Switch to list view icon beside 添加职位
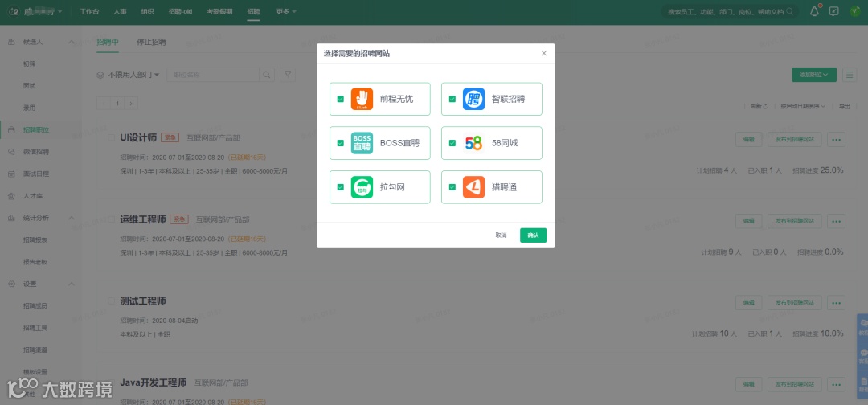Viewport: 868px width, 405px height. coord(850,75)
